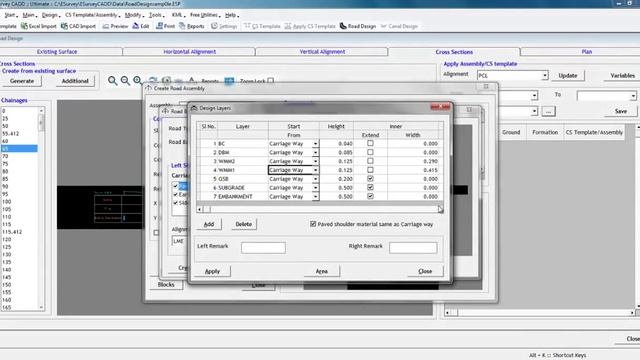Open Start From dropdown for BC layer
Viewport: 640px width, 360px height.
(315, 144)
